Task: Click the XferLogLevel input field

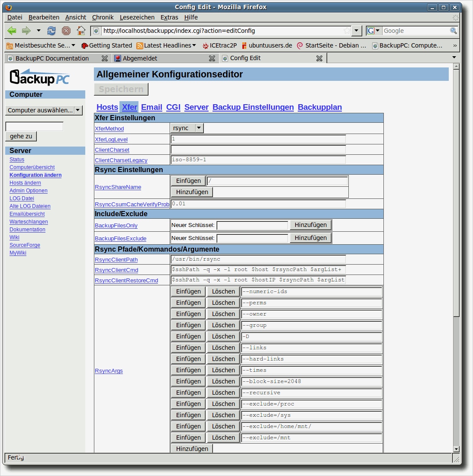Action: coord(258,139)
